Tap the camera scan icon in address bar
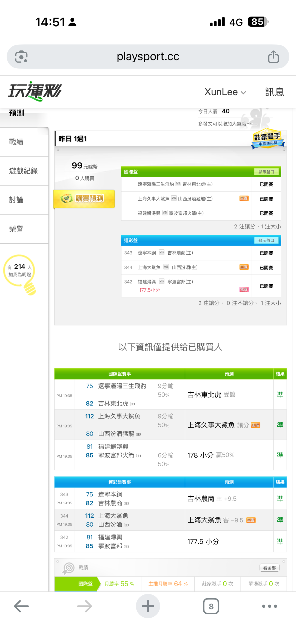Screen dimensions: 296x644 (x=21, y=57)
